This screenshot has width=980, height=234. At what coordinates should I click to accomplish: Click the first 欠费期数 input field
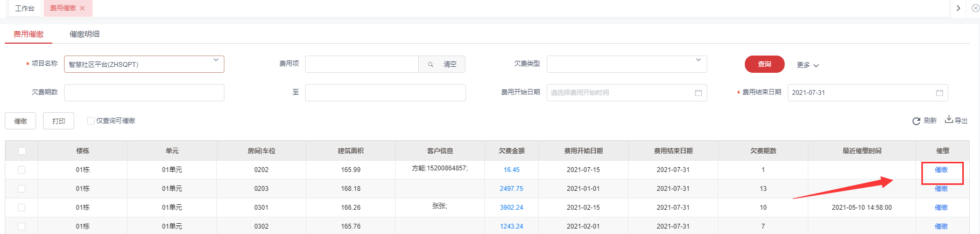click(x=144, y=93)
